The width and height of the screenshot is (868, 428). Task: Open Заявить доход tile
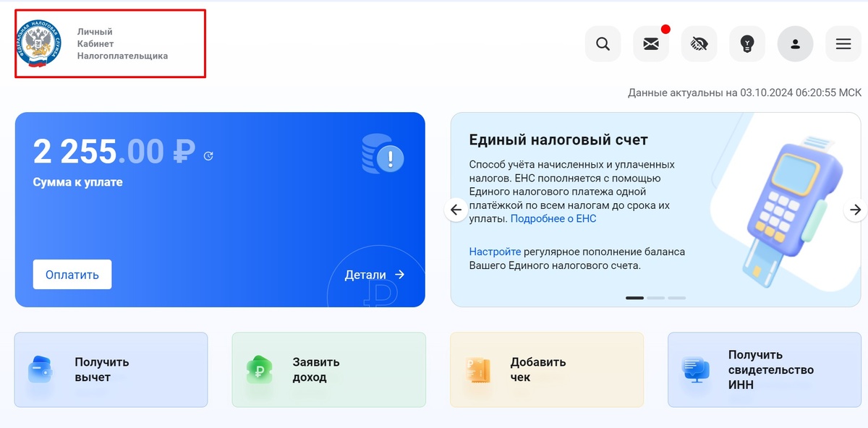tap(328, 369)
